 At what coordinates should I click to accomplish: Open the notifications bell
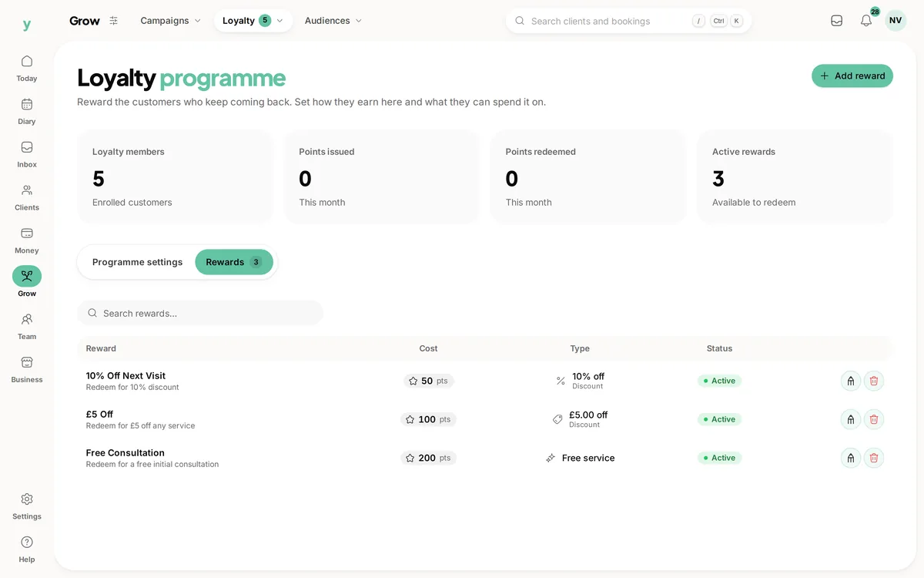click(x=866, y=21)
